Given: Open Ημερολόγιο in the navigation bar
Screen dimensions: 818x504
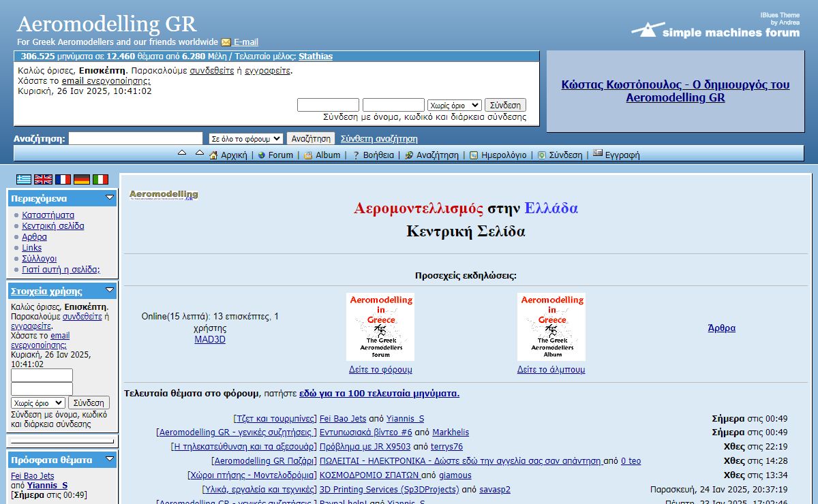Looking at the screenshot, I should click(498, 155).
